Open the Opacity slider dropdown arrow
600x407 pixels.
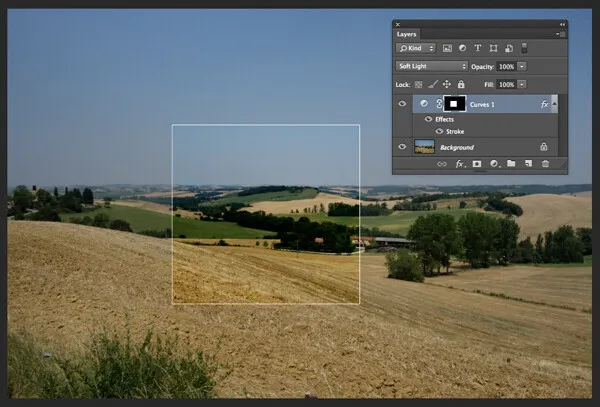pos(522,66)
